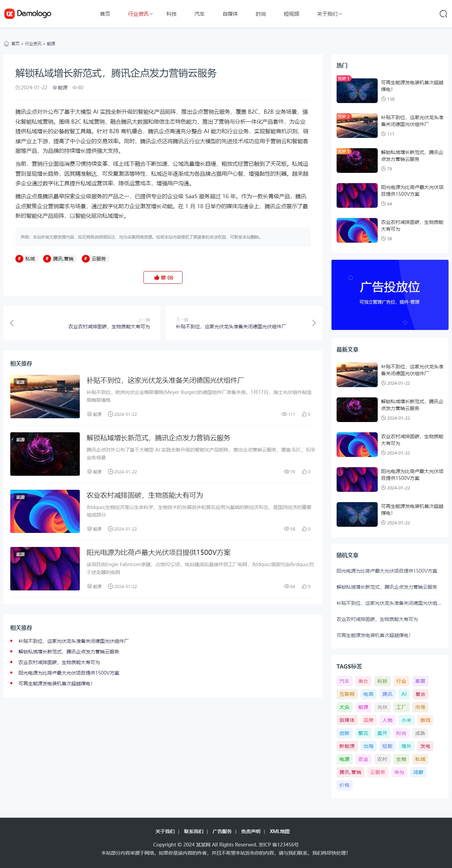This screenshot has width=452, height=868.
Task: Go to next article right arrow
Action: pyautogui.click(x=314, y=323)
